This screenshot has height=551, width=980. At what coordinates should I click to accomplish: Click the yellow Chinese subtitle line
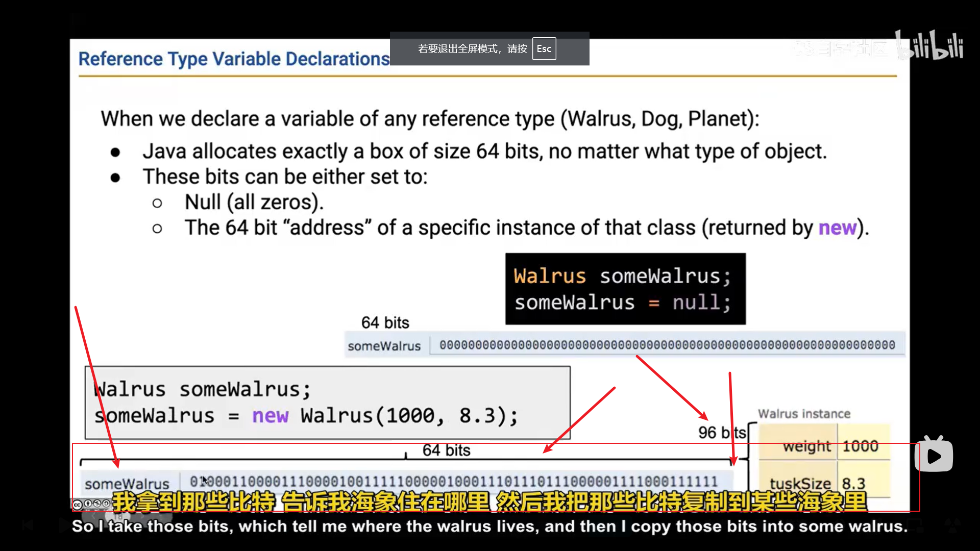click(489, 502)
